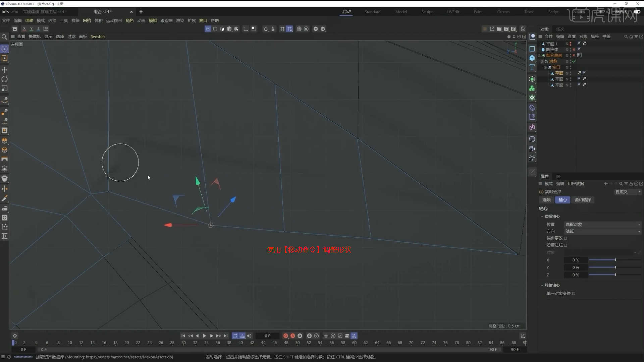
Task: Toggle the red X enable state on 圆柱体
Action: [574, 50]
